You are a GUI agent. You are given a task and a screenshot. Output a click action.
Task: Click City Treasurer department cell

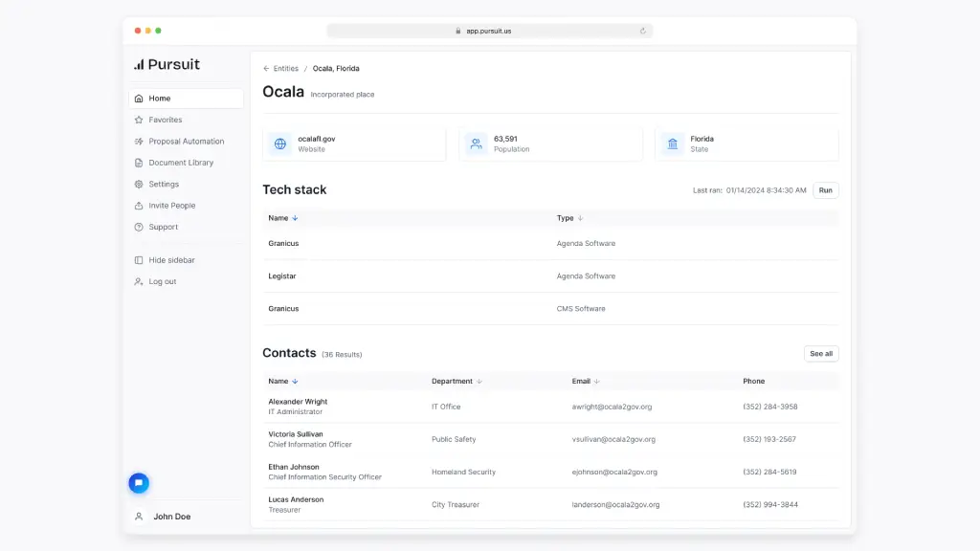click(455, 505)
